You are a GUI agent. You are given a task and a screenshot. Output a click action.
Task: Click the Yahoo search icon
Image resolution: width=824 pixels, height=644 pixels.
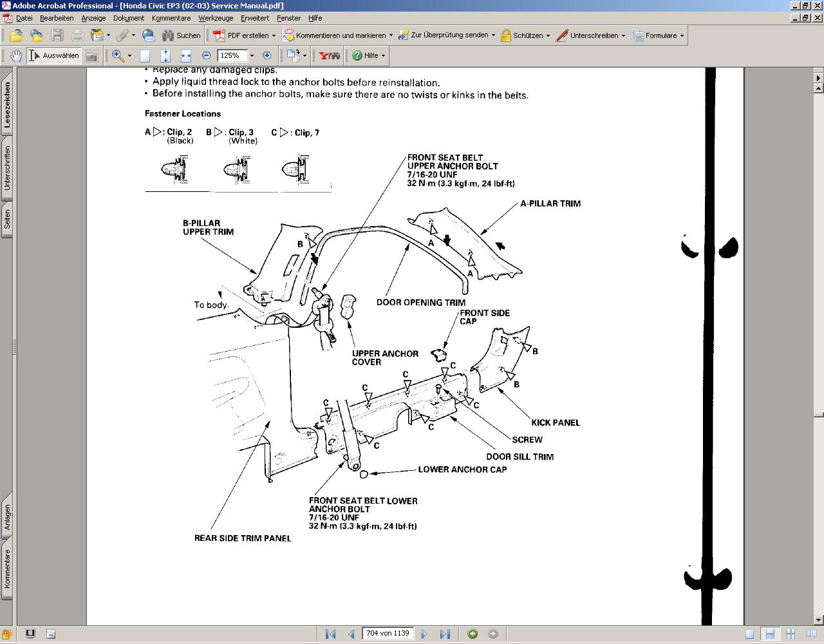click(329, 56)
